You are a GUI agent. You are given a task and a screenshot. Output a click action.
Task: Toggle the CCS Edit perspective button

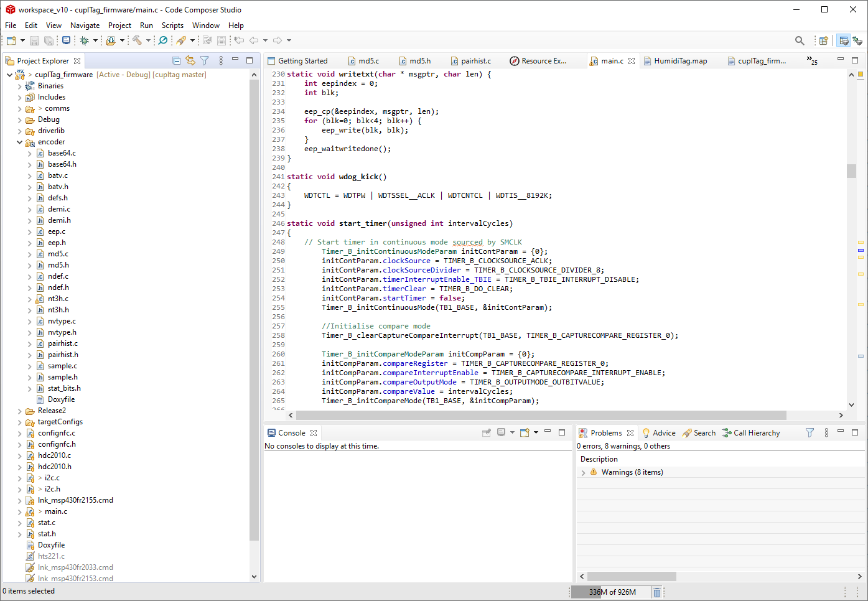coord(843,40)
